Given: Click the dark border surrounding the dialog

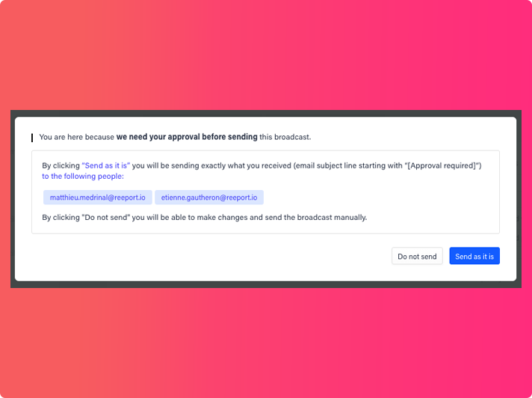Looking at the screenshot, I should (x=266, y=113).
